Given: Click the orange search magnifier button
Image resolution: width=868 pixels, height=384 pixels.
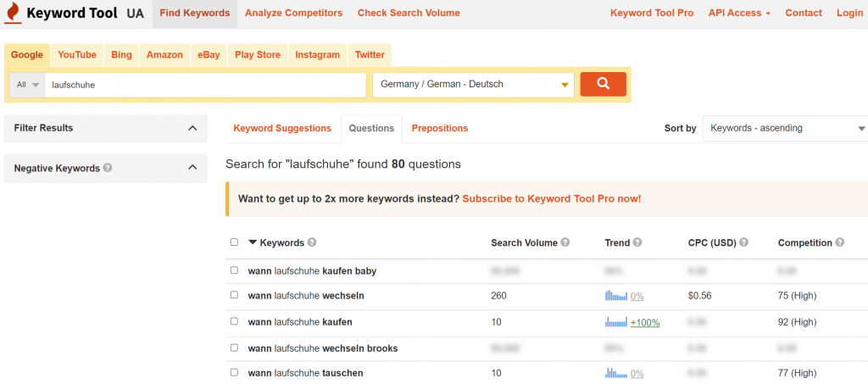Looking at the screenshot, I should point(603,84).
